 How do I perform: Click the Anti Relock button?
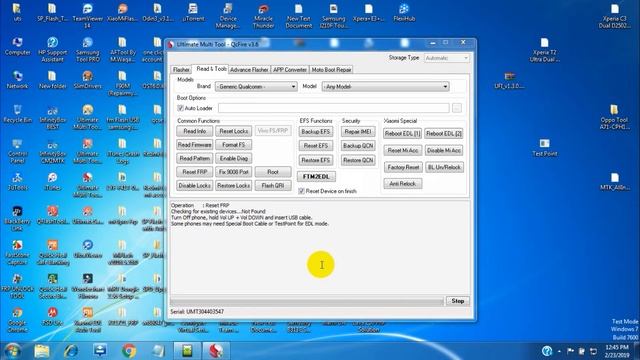402,184
